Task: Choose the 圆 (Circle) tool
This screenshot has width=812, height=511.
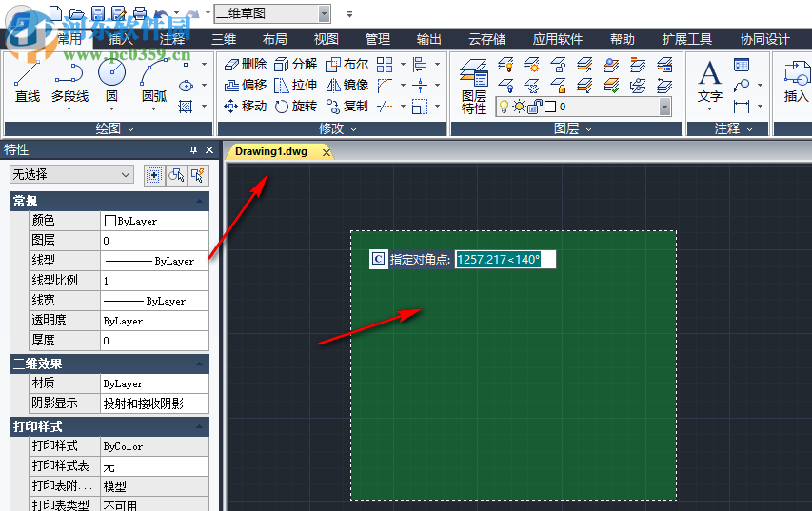Action: [111, 81]
